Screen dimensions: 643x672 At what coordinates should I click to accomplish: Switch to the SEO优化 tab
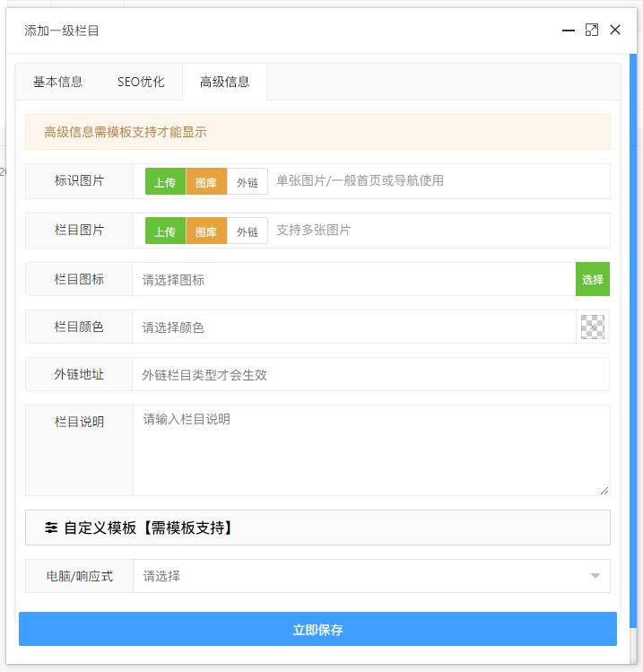(x=141, y=82)
